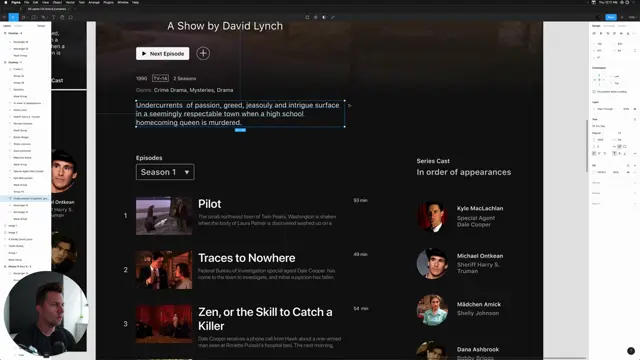Viewport: 640px width, 360px height.
Task: Open the Object menu
Action: point(57,2)
